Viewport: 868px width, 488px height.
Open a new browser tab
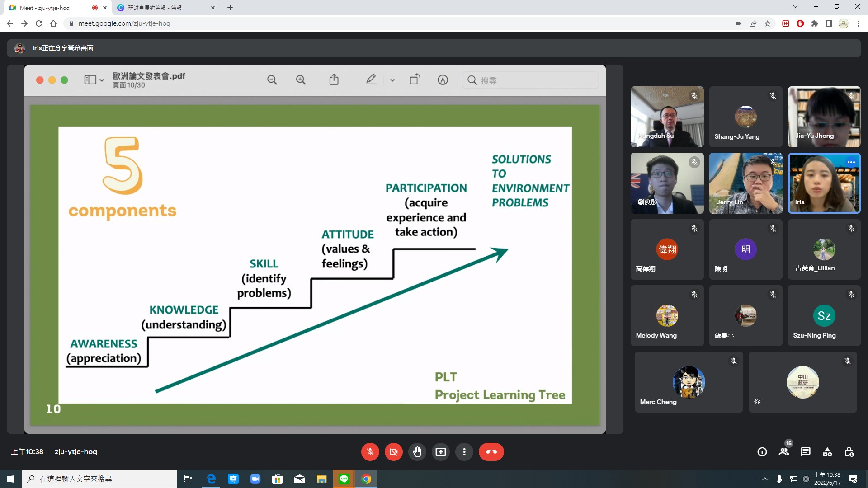click(x=230, y=8)
